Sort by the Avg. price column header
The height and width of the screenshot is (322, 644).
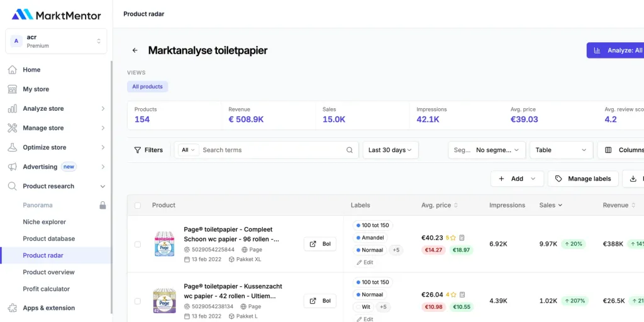coord(440,205)
